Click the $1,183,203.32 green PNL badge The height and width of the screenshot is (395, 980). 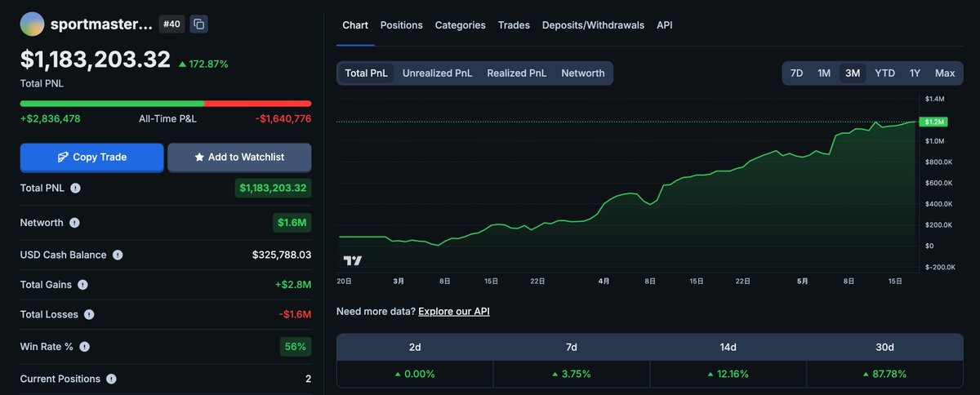273,188
